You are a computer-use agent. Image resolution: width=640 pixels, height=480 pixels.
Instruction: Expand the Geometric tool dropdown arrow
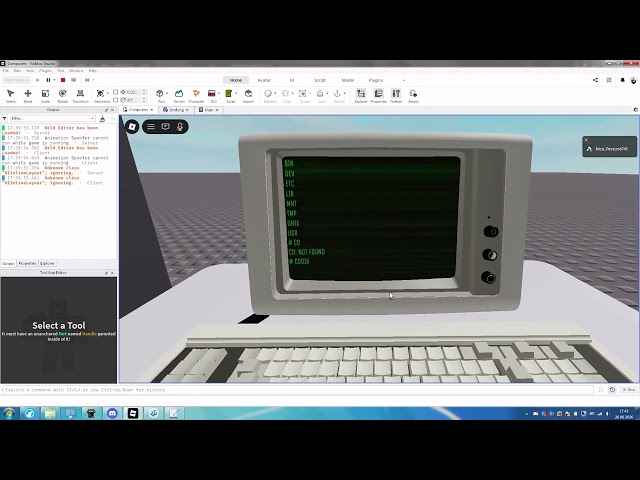pyautogui.click(x=108, y=93)
